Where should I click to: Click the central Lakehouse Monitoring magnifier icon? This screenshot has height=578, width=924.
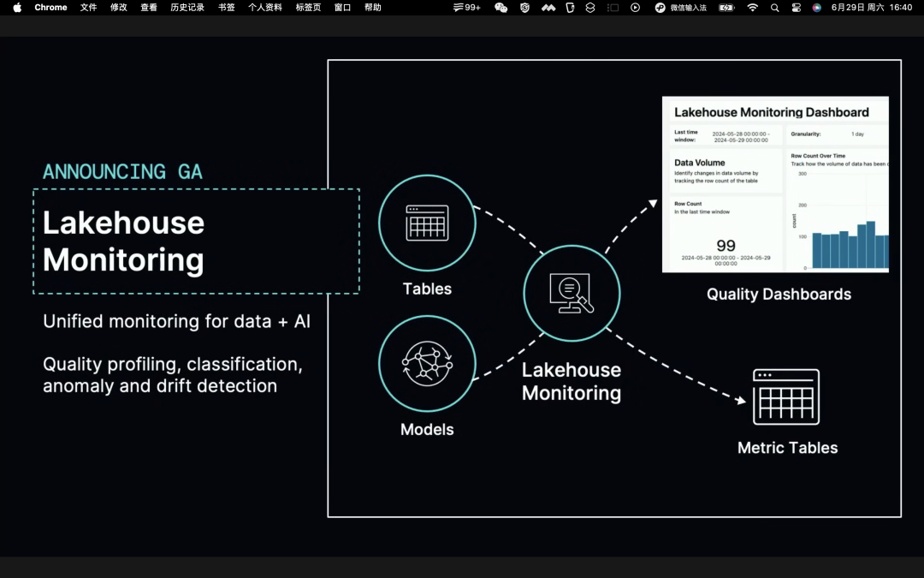(x=572, y=293)
